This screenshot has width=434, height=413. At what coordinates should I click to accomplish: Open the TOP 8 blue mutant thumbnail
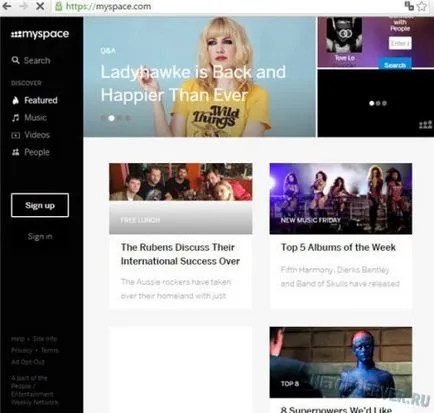coord(341,362)
